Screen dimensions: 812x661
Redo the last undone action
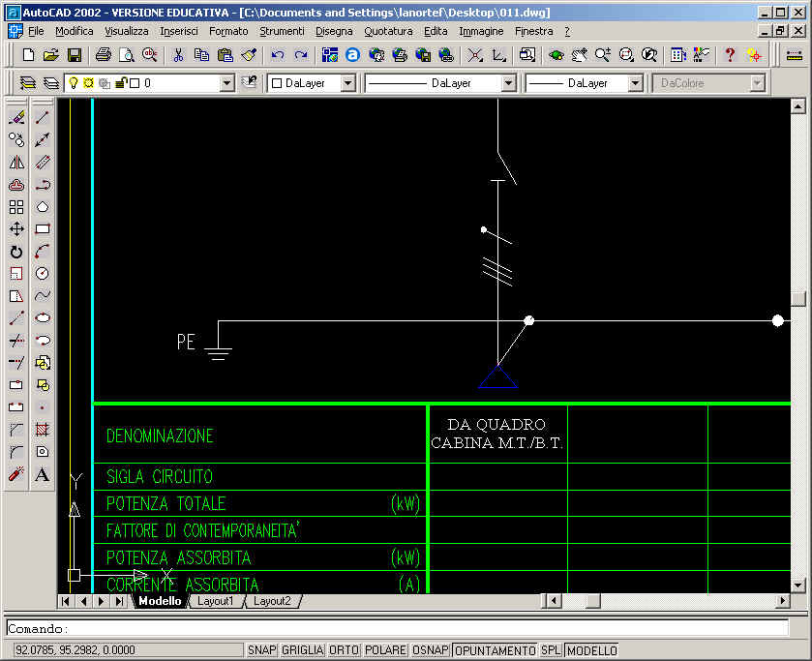click(301, 54)
